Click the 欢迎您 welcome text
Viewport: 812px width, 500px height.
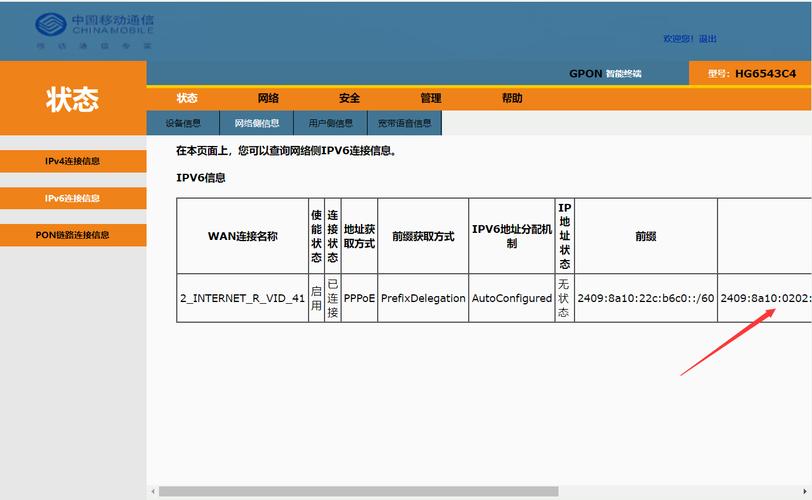tap(678, 39)
